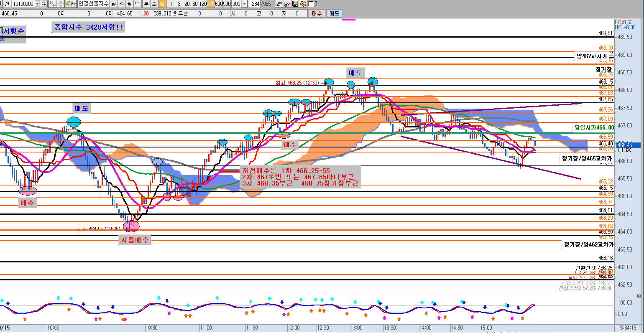The width and height of the screenshot is (644, 333).
Task: Click the symbol code up-down stepper
Action: (x=61, y=4)
